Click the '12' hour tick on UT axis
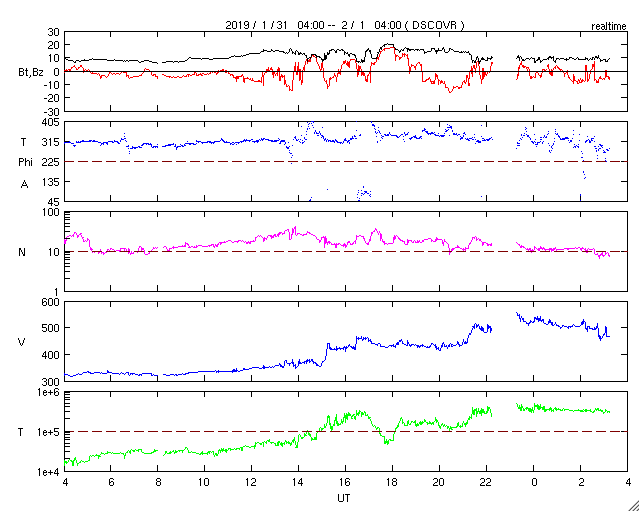Image resolution: width=640 pixels, height=512 pixels. (250, 482)
